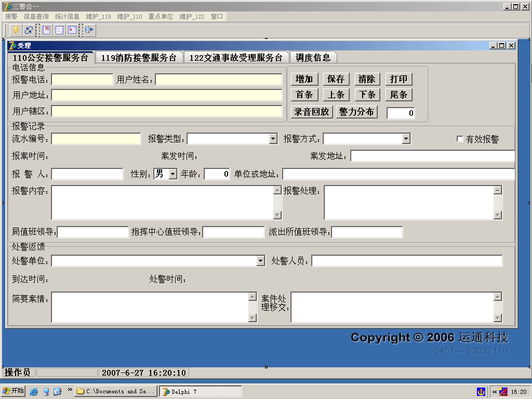Click 案件处理移交 scrollbar up arrow

pyautogui.click(x=498, y=297)
